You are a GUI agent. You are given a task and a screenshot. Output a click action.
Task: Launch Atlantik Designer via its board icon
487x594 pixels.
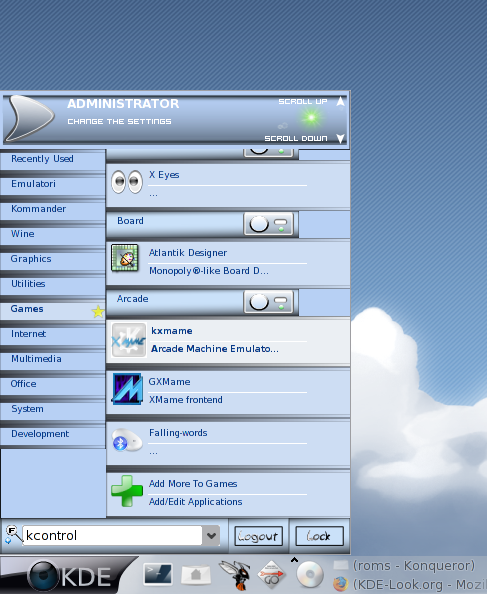[x=125, y=258]
